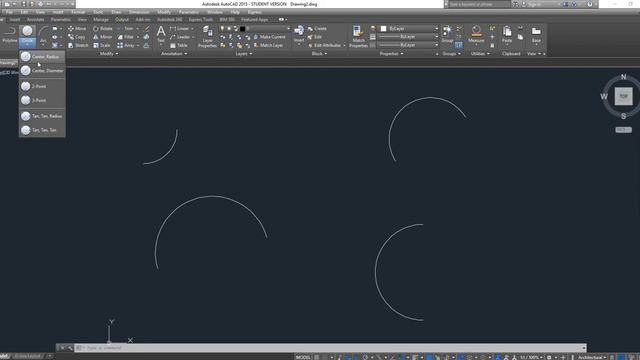Click Make Current layer button
Image resolution: width=640 pixels, height=360 pixels.
(x=269, y=37)
